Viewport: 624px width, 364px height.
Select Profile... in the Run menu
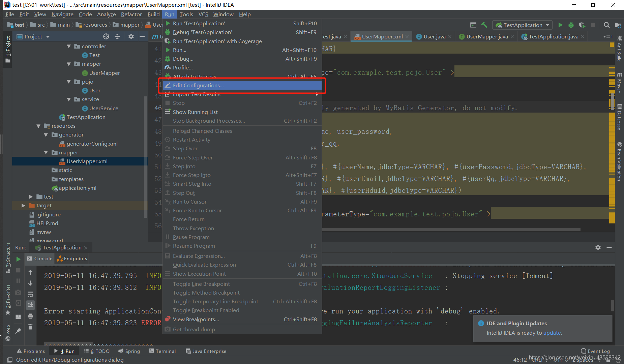[242, 68]
